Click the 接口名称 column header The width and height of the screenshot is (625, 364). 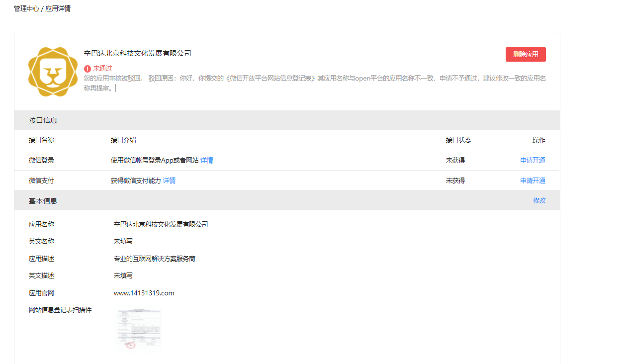(x=41, y=140)
